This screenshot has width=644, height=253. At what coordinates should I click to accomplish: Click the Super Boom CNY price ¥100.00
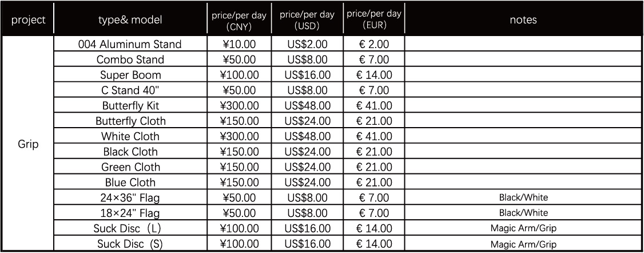[239, 75]
